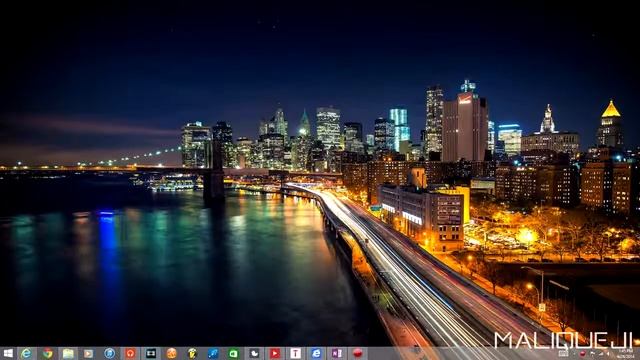The width and height of the screenshot is (640, 360).
Task: Open iTunes blue circular music icon
Action: tap(109, 353)
